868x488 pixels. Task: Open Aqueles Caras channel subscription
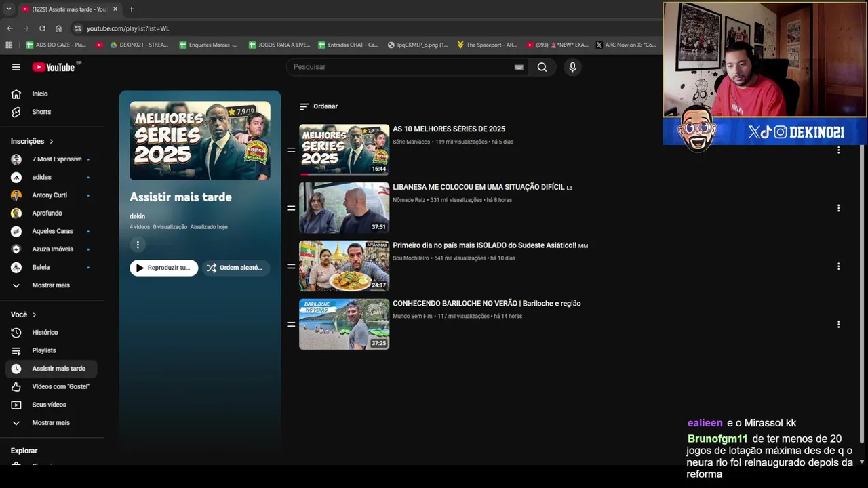[x=52, y=231]
